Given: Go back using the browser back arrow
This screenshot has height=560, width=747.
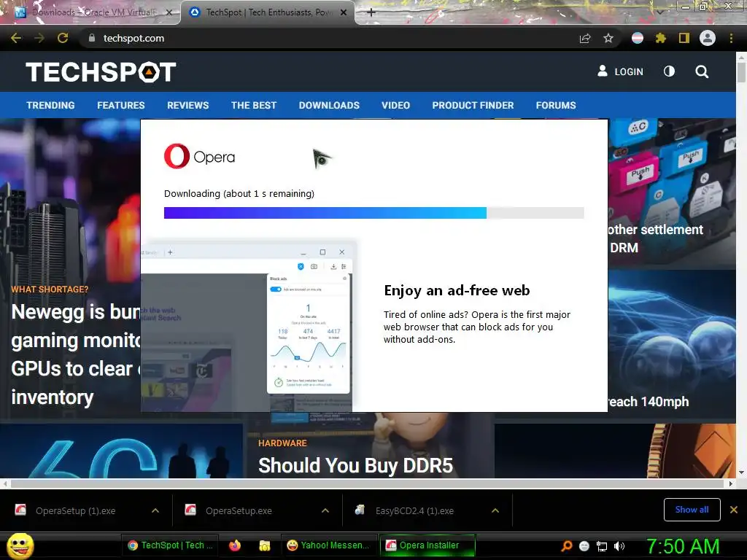Looking at the screenshot, I should point(16,38).
